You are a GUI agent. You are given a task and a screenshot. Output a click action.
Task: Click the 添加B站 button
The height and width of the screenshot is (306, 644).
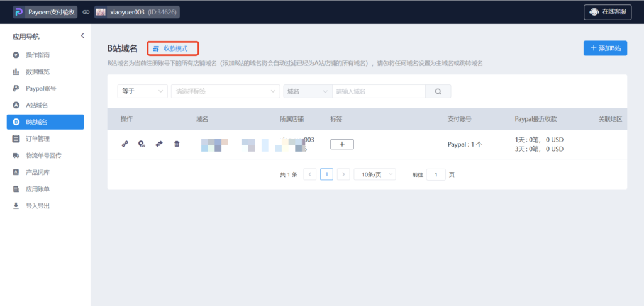click(605, 48)
